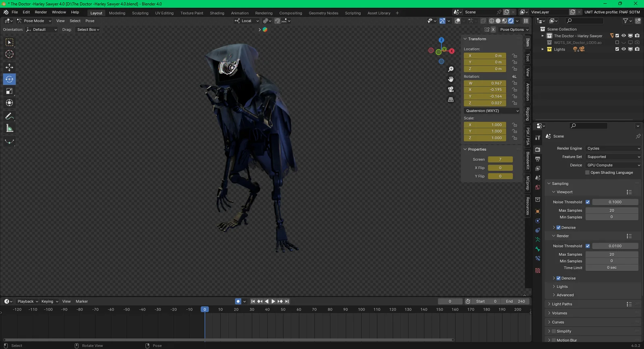Toggle camera view icon in viewport
The image size is (644, 349).
(x=451, y=89)
